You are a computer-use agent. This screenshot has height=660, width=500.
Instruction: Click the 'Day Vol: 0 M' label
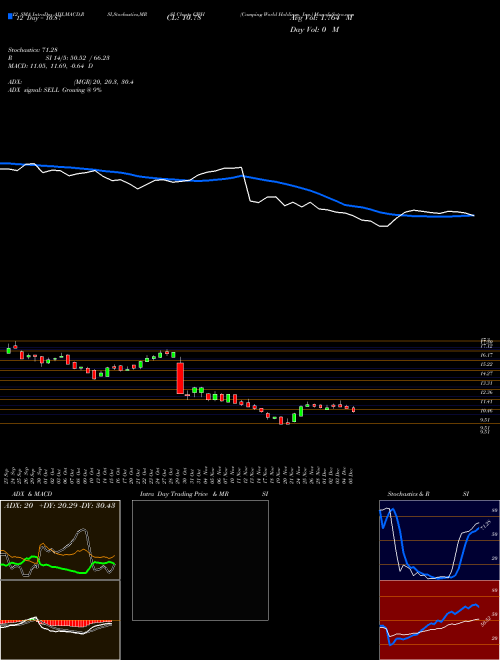pyautogui.click(x=314, y=30)
